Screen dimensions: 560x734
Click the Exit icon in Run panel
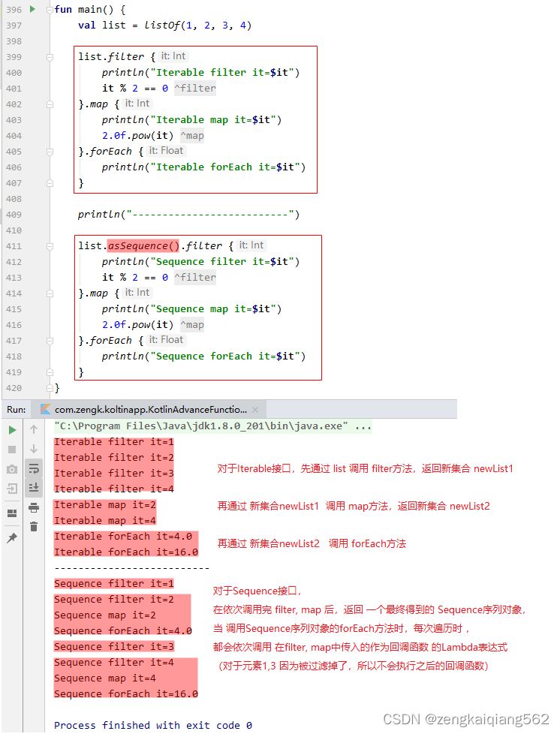click(x=12, y=489)
